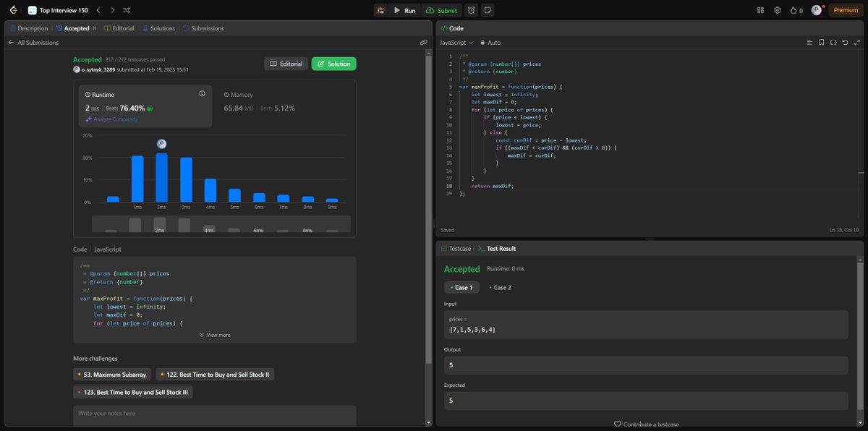
Task: Switch to the Editorial tab
Action: (119, 28)
